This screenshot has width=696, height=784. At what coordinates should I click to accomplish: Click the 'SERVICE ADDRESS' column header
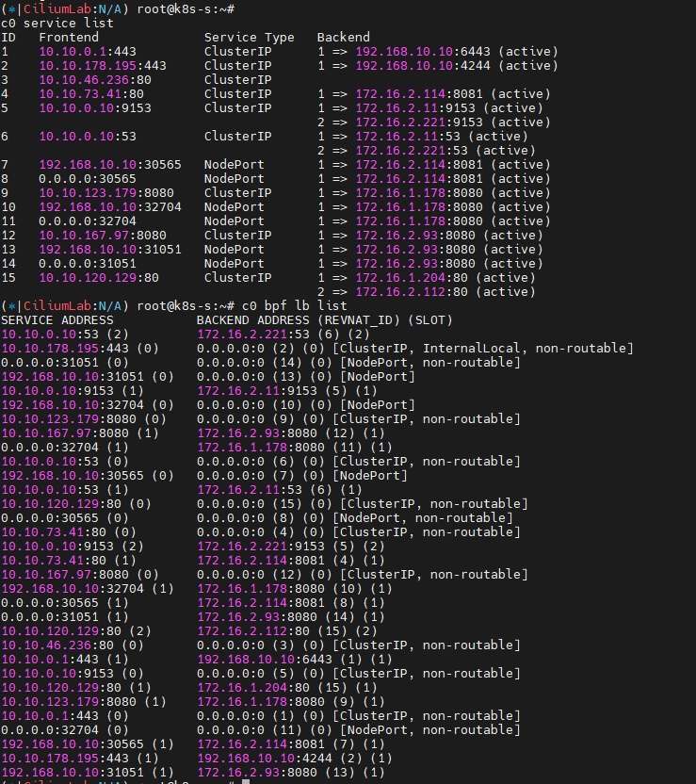point(57,320)
